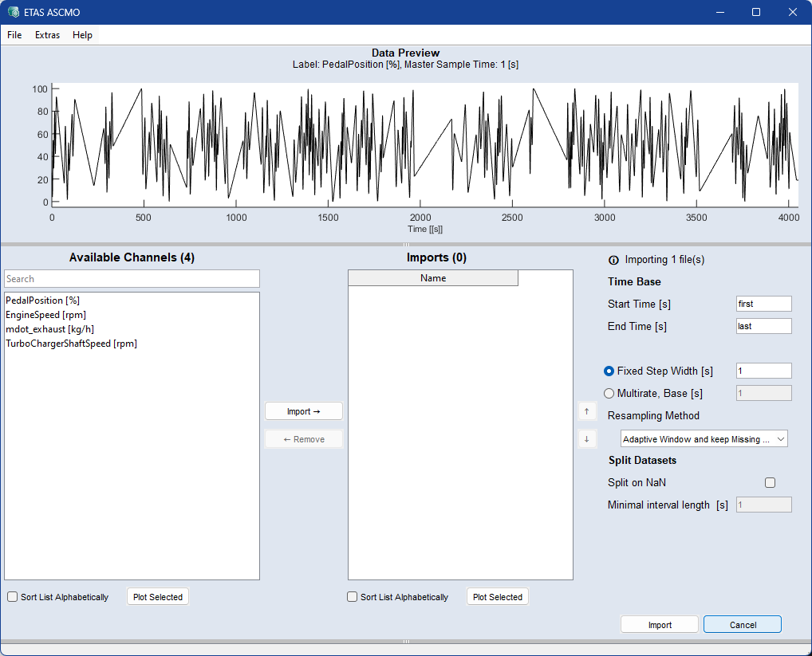Open the Extras menu

tap(47, 35)
